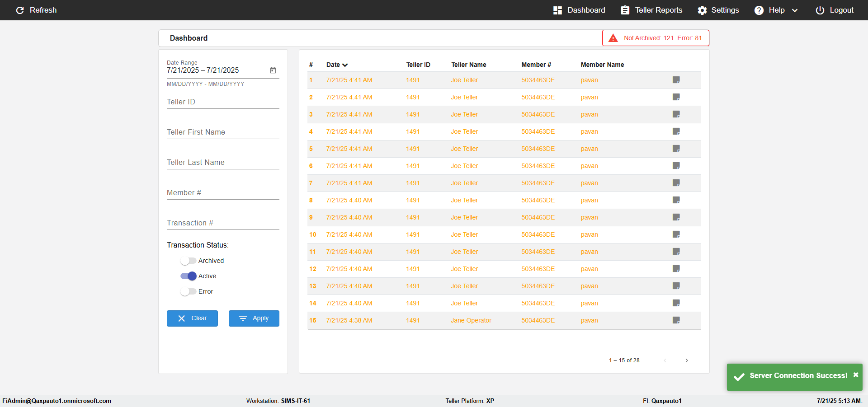Open the note icon for row 10
This screenshot has height=407, width=868.
(676, 234)
